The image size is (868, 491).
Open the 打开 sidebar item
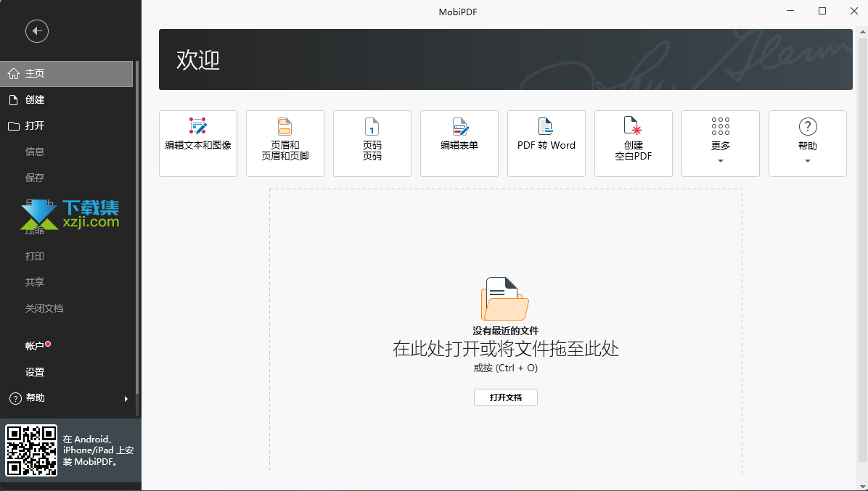(x=67, y=125)
